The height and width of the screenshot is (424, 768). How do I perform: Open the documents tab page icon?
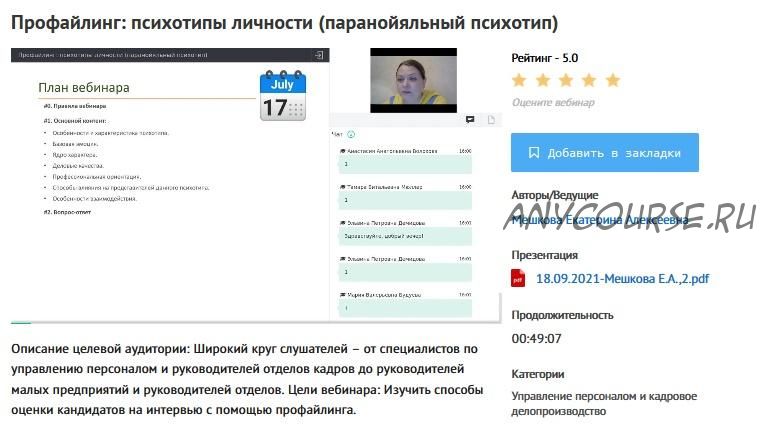(491, 119)
